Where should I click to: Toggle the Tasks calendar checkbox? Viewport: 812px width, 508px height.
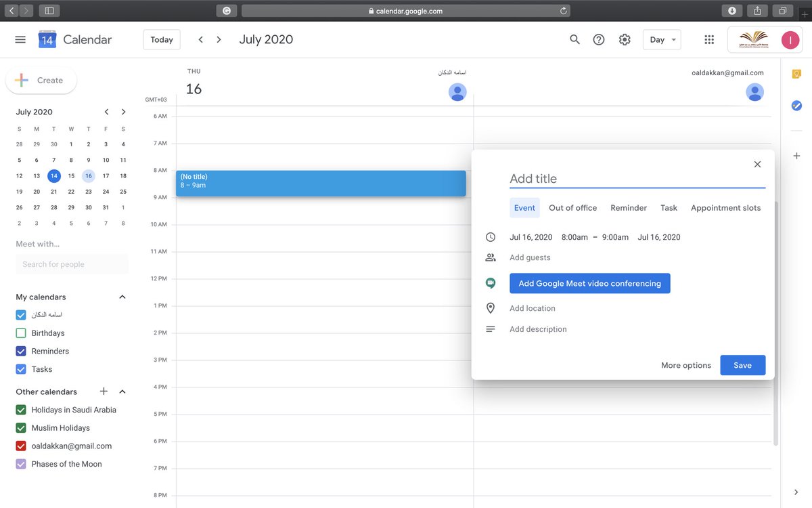point(20,369)
